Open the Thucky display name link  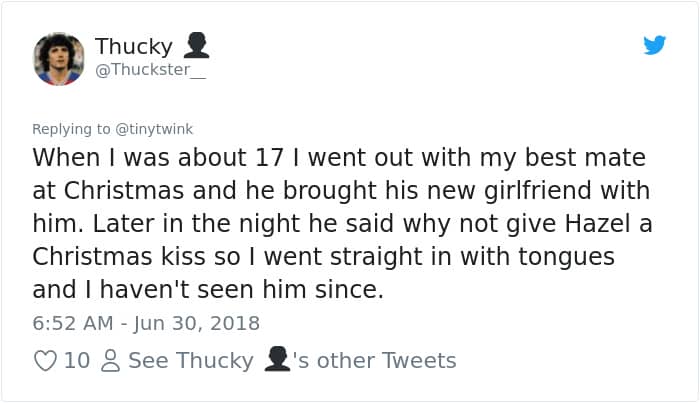[134, 46]
